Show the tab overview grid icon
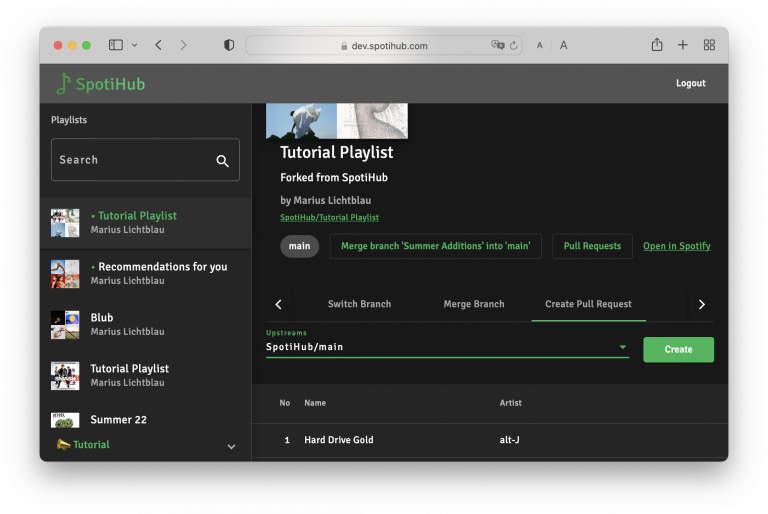The image size is (768, 514). coord(709,45)
